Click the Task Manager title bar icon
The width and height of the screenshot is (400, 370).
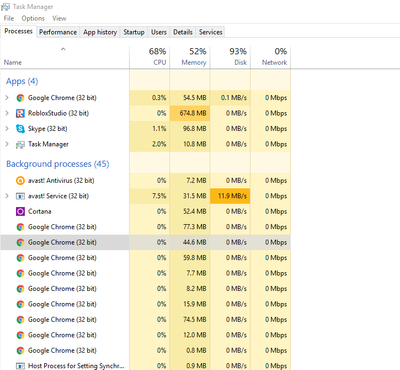(x=5, y=7)
